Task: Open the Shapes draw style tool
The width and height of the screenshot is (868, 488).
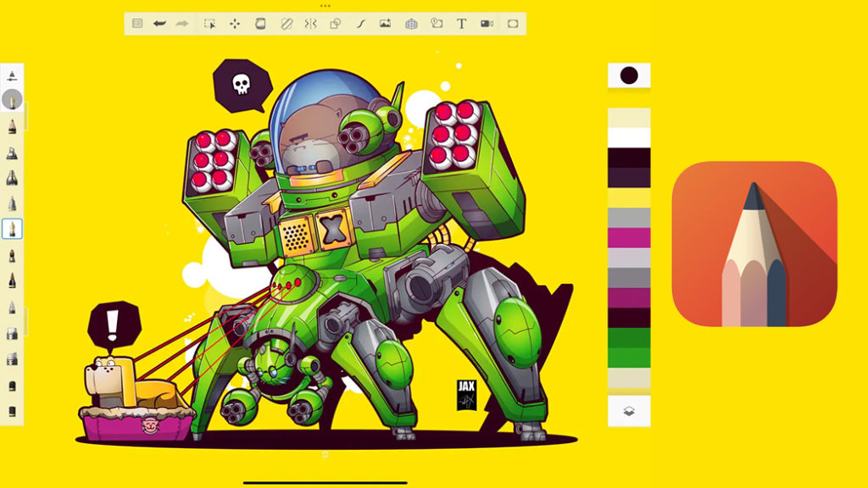Action: (336, 24)
